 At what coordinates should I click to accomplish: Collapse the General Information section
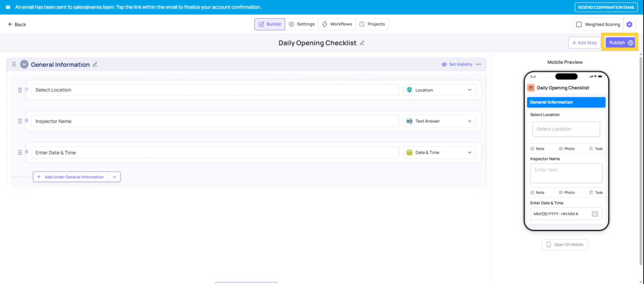24,64
